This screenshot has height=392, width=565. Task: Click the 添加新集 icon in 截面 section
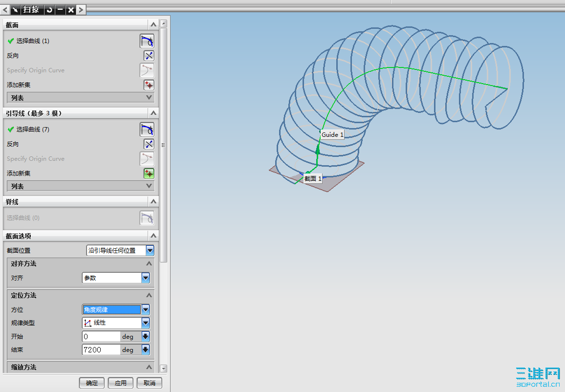click(149, 85)
